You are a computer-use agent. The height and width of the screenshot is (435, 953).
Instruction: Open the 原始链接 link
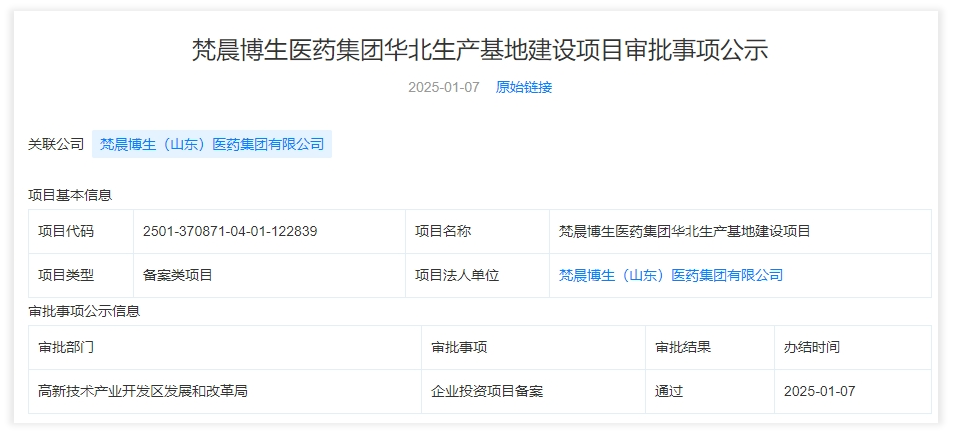click(524, 87)
